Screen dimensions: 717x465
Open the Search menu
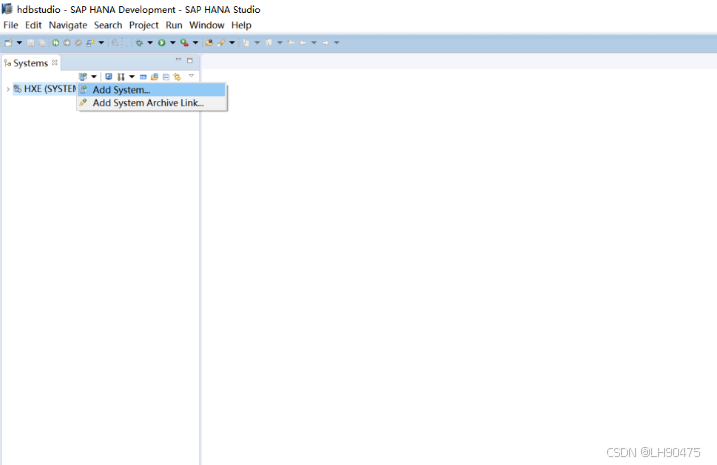pyautogui.click(x=108, y=25)
